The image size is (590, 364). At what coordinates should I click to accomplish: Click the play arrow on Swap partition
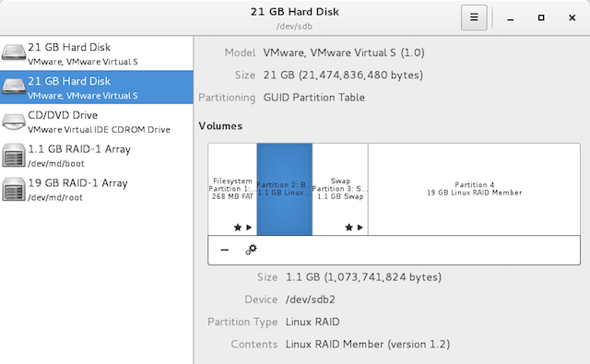coord(360,227)
